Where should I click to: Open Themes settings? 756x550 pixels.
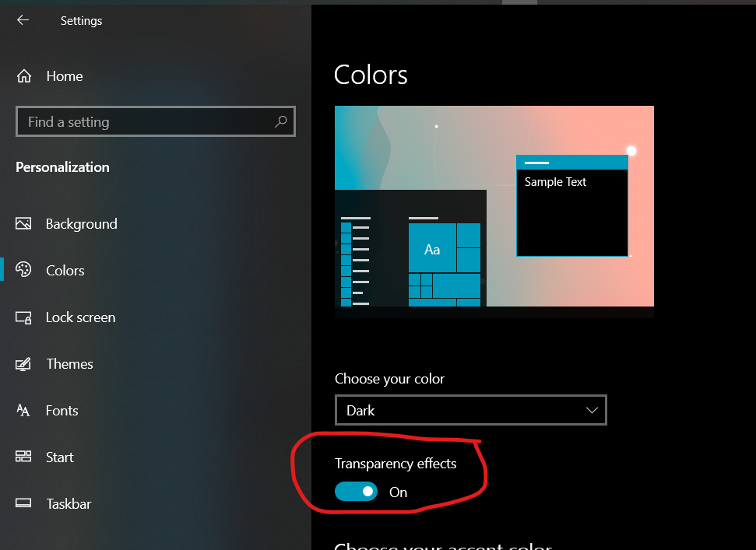(x=69, y=364)
